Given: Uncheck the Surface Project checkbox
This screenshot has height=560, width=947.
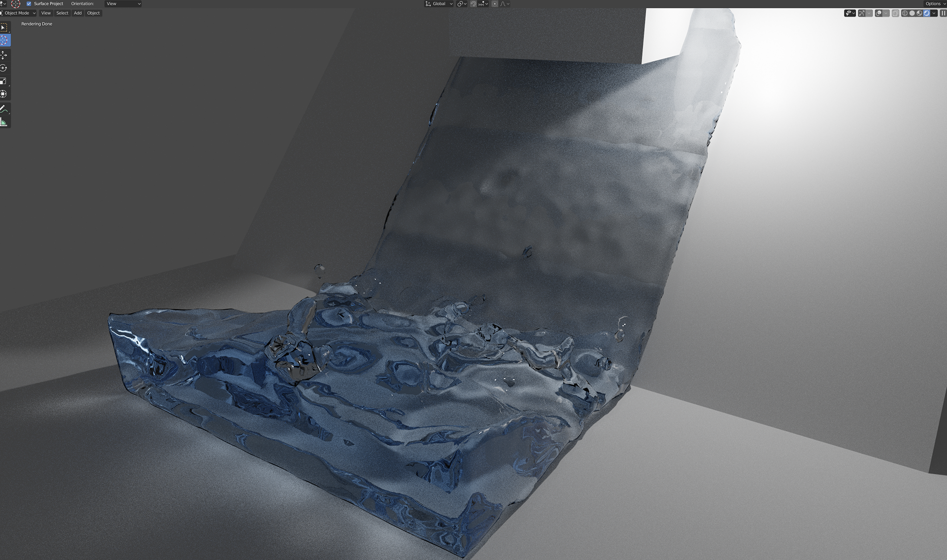Looking at the screenshot, I should point(29,3).
